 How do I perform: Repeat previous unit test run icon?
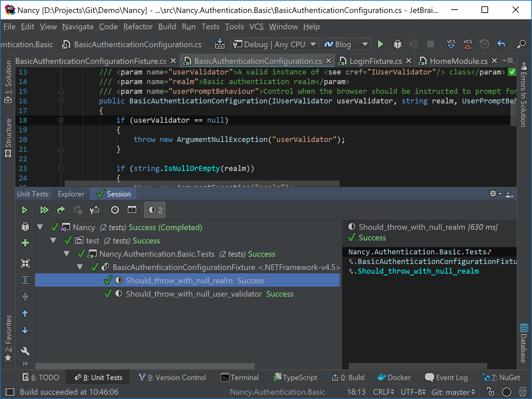point(61,210)
